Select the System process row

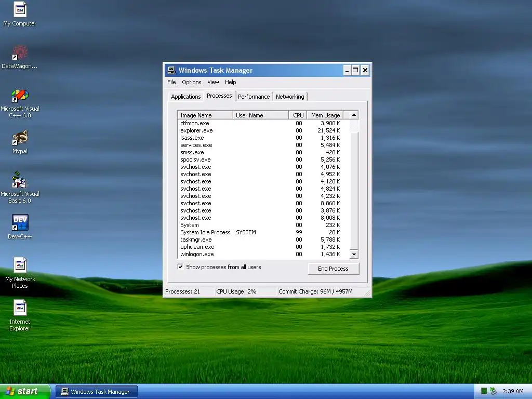pos(263,225)
